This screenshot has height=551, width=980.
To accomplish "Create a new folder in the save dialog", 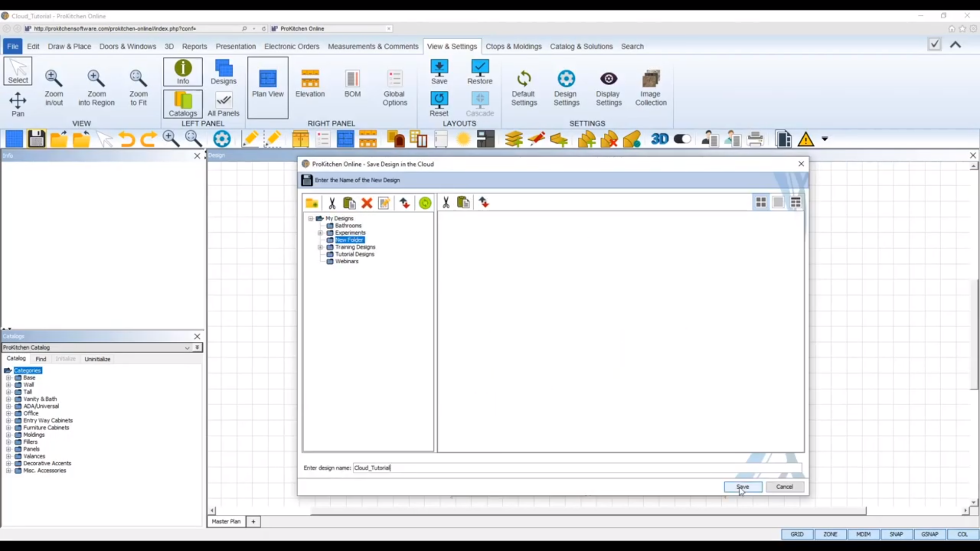I will tap(312, 203).
